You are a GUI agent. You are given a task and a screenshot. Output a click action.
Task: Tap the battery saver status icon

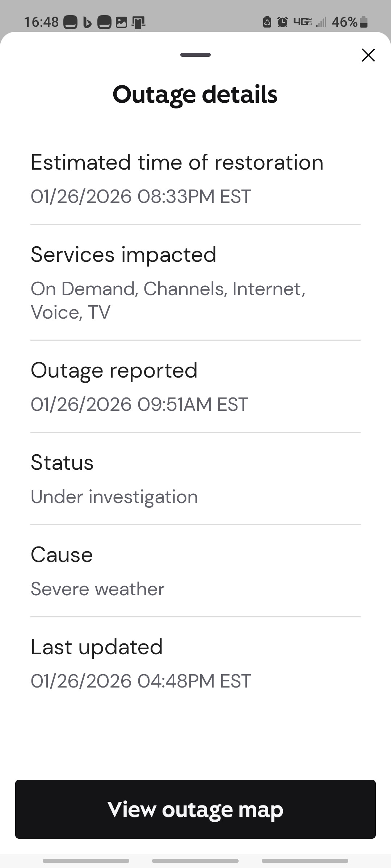268,22
